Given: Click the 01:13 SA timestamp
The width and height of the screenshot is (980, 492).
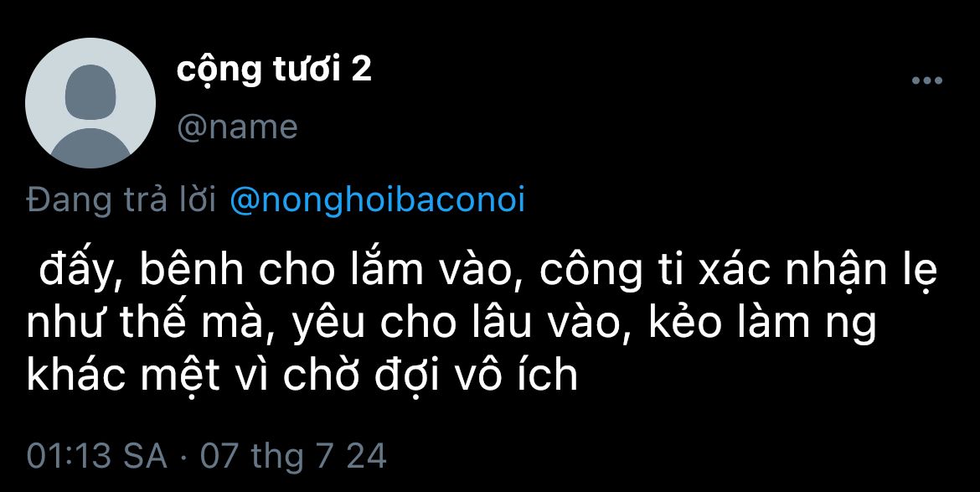Looking at the screenshot, I should 97,456.
